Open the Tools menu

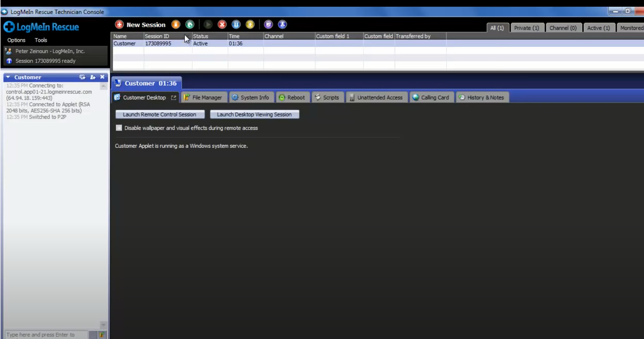pos(41,40)
